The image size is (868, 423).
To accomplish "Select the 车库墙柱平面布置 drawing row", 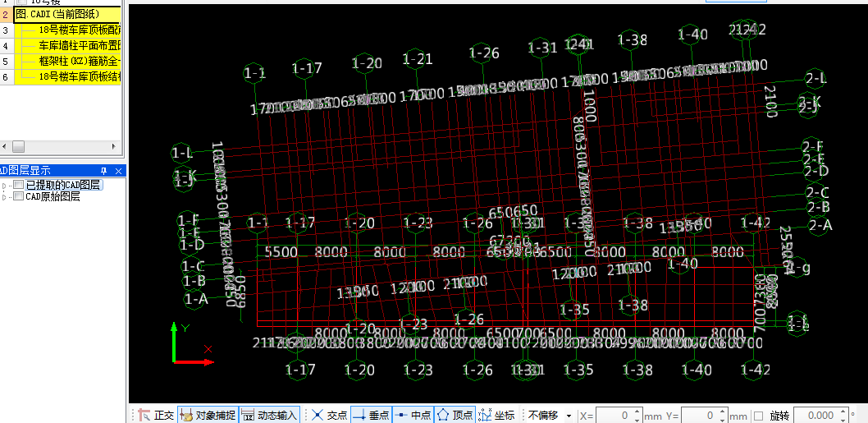I will pos(67,45).
